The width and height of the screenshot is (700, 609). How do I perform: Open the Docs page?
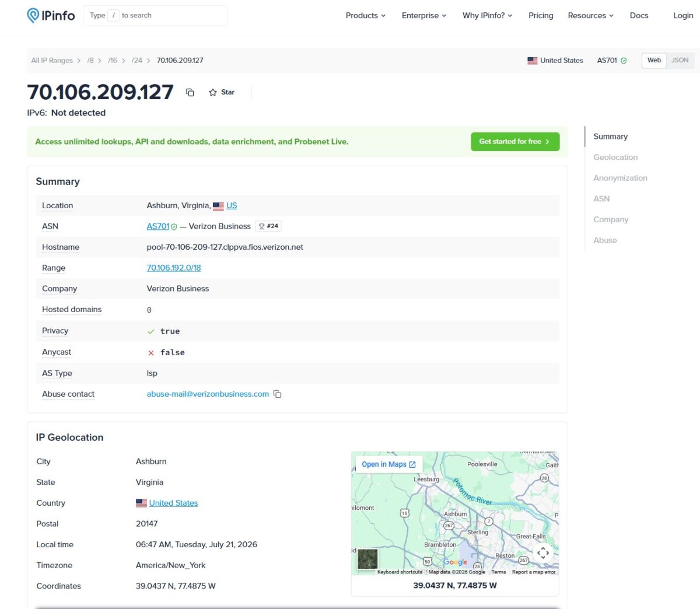click(x=639, y=16)
